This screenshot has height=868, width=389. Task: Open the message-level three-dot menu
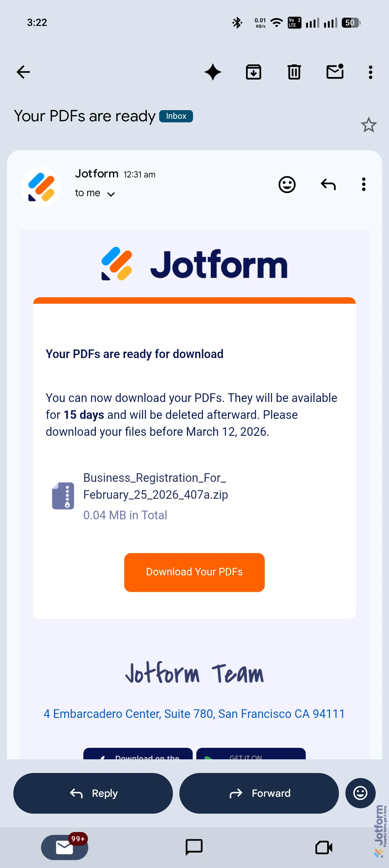pyautogui.click(x=363, y=185)
